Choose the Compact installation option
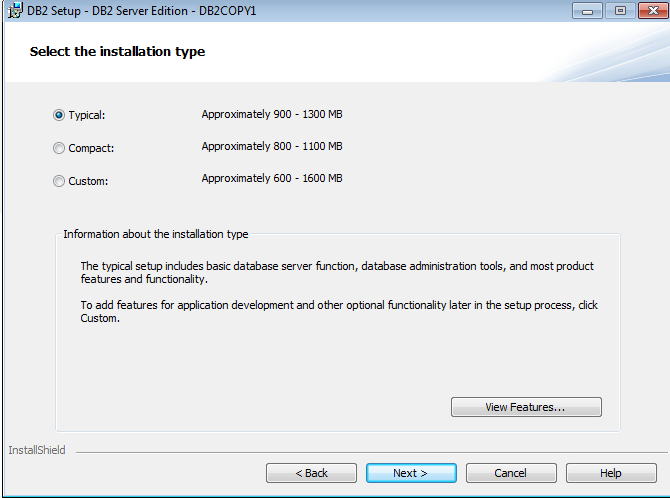Image resolution: width=670 pixels, height=498 pixels. (59, 148)
